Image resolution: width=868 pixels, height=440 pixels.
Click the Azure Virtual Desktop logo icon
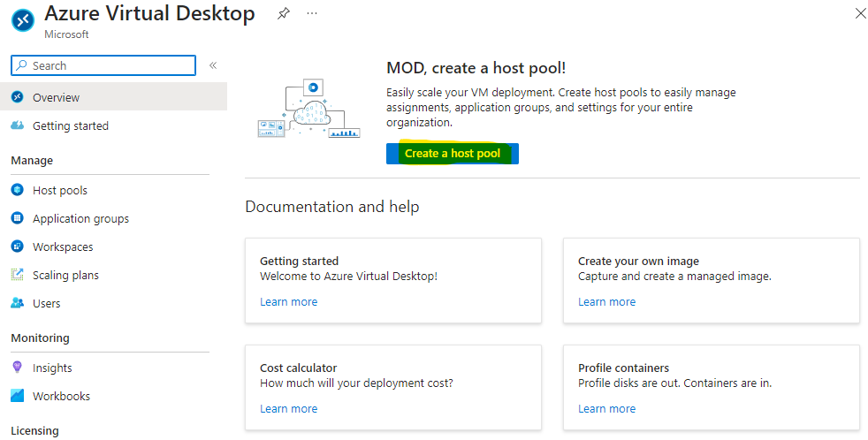[23, 20]
